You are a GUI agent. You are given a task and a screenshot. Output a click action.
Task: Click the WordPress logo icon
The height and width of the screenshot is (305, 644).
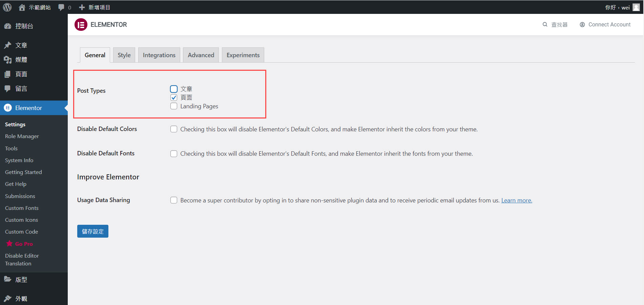7,7
